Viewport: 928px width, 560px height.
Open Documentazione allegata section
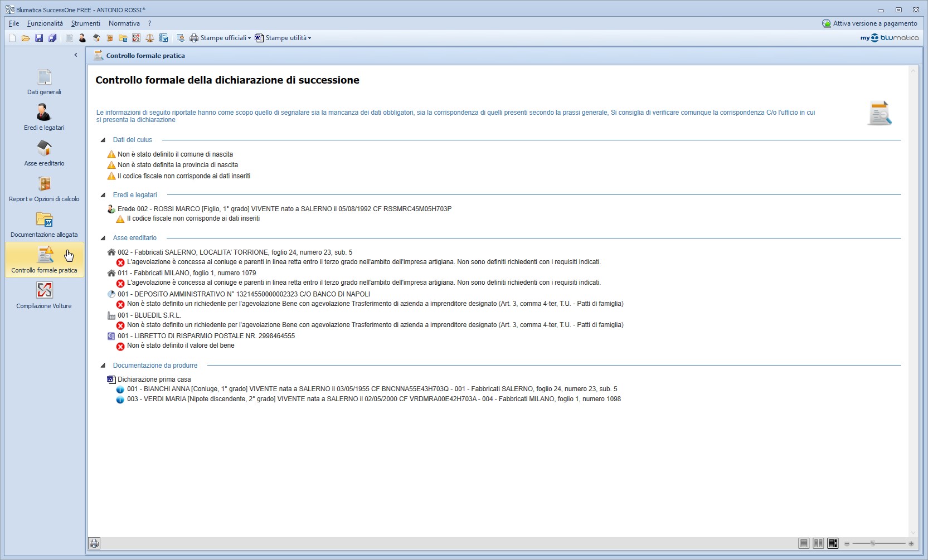(44, 225)
